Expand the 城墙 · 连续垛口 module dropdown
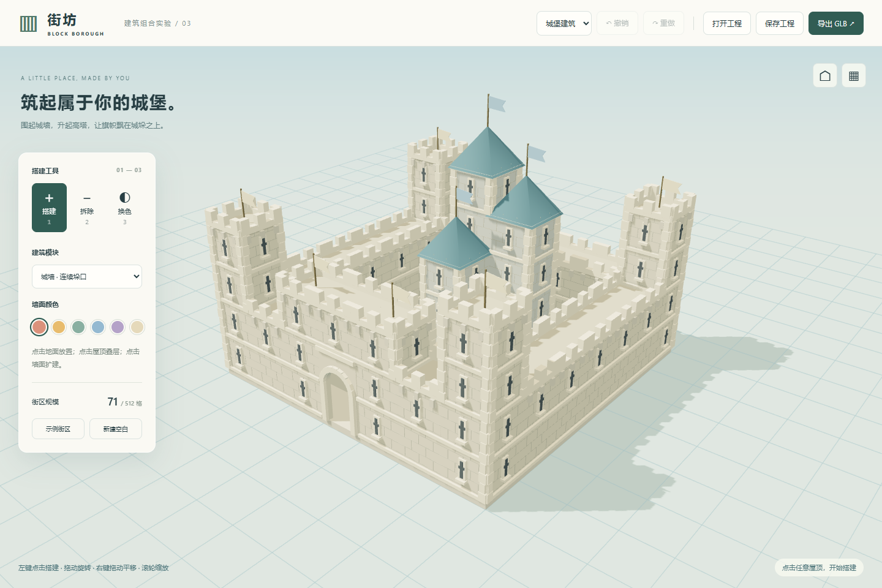The height and width of the screenshot is (588, 882). pos(87,276)
